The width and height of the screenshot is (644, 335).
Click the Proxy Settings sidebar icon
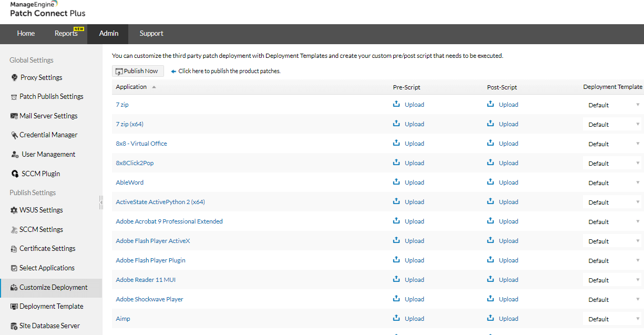pos(14,78)
